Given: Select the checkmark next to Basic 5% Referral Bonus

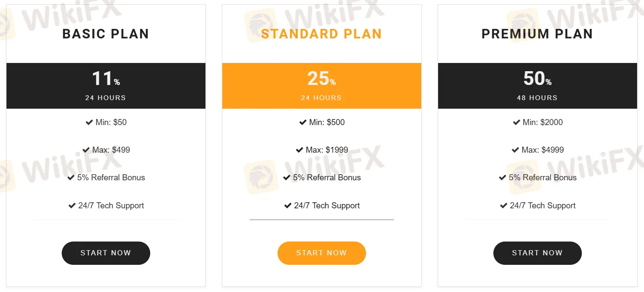Looking at the screenshot, I should [x=72, y=177].
